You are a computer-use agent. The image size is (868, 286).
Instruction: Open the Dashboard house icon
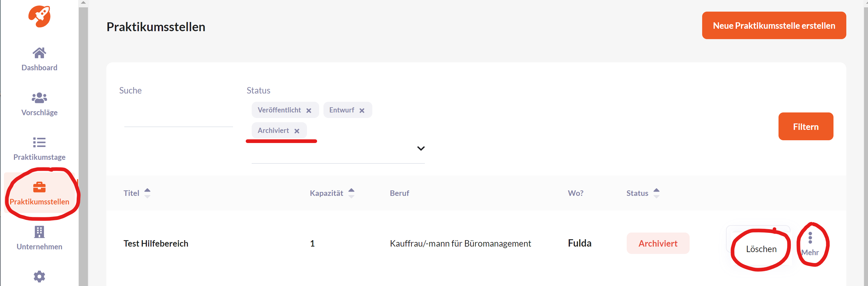(x=39, y=53)
